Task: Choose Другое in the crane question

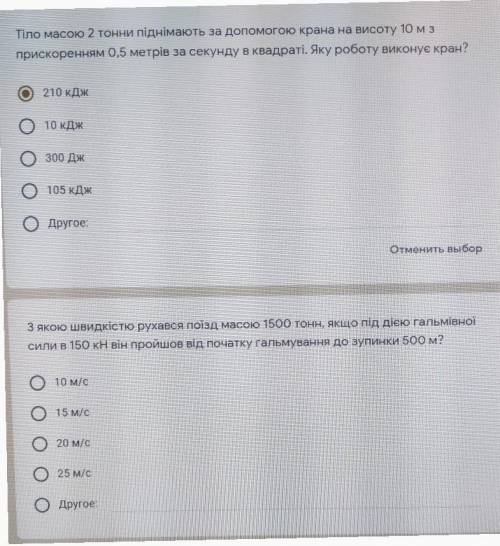Action: tap(31, 224)
